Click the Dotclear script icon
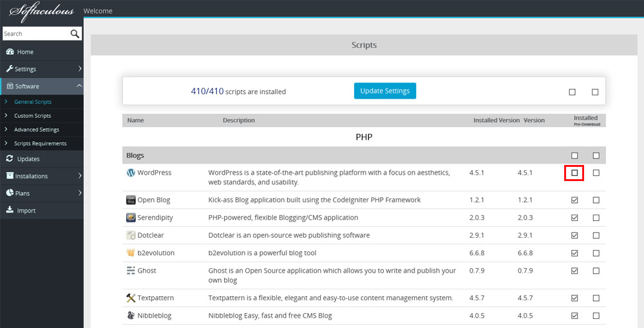644x328 pixels. [131, 235]
